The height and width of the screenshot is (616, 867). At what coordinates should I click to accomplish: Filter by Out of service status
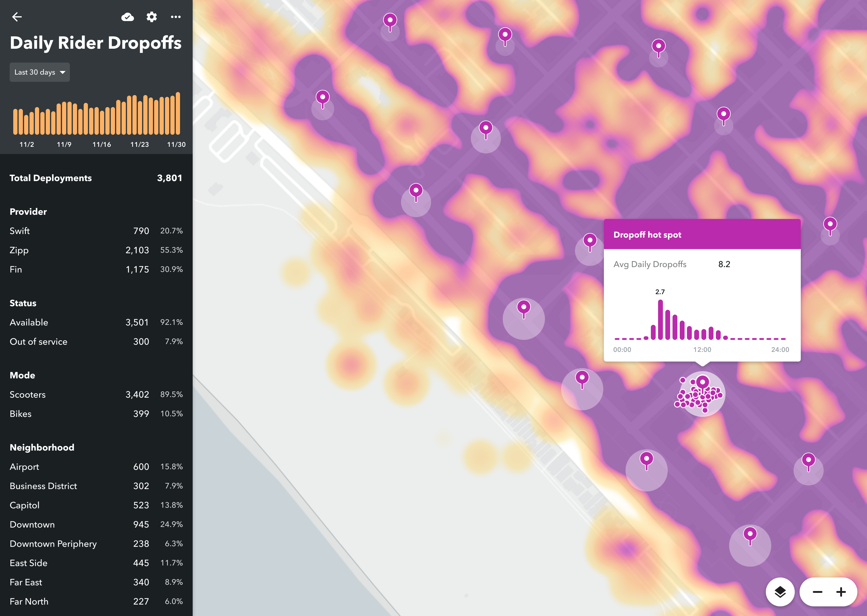coord(96,341)
